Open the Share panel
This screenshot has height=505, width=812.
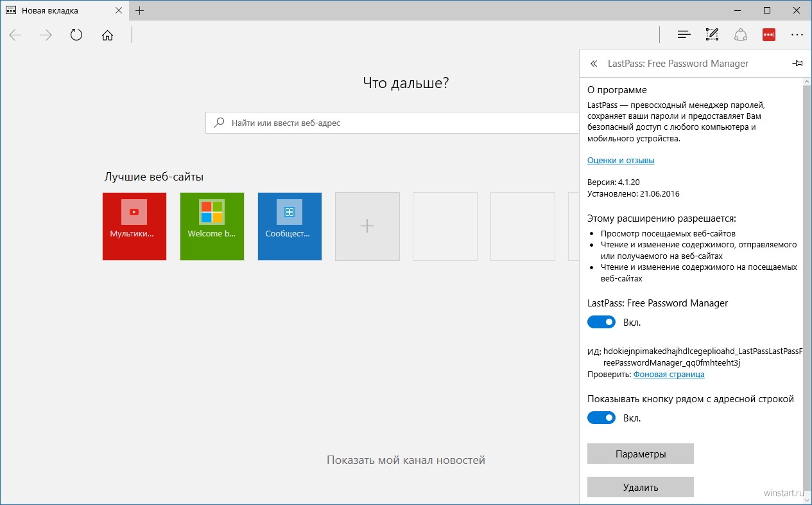(x=741, y=35)
